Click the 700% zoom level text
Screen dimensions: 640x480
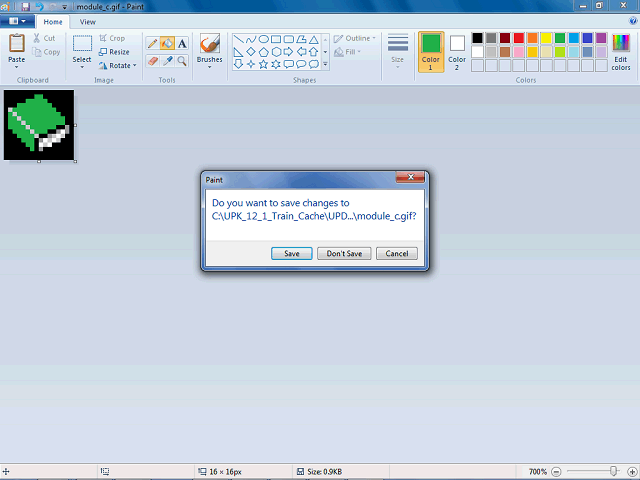pos(538,472)
